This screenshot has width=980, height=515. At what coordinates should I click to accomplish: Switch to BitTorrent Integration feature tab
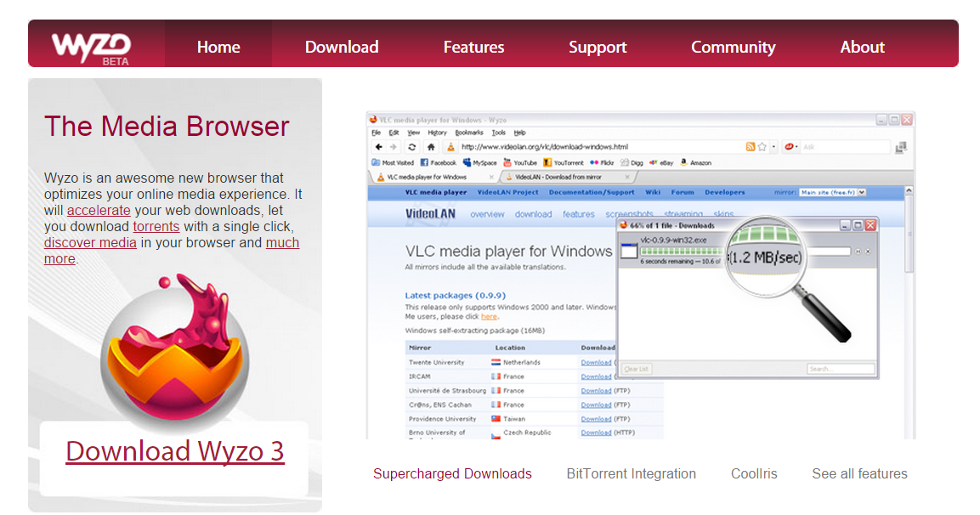pyautogui.click(x=632, y=473)
